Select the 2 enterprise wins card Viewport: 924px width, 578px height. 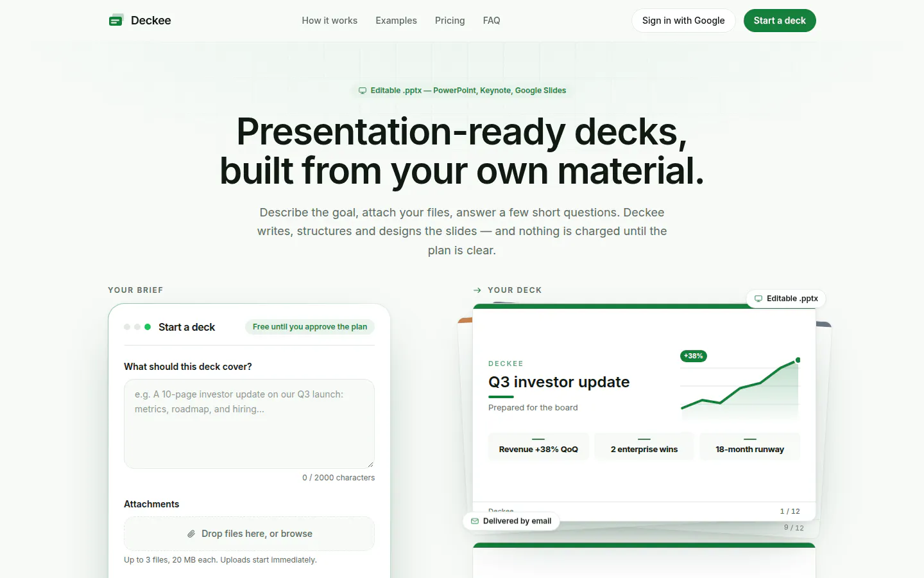pyautogui.click(x=644, y=447)
